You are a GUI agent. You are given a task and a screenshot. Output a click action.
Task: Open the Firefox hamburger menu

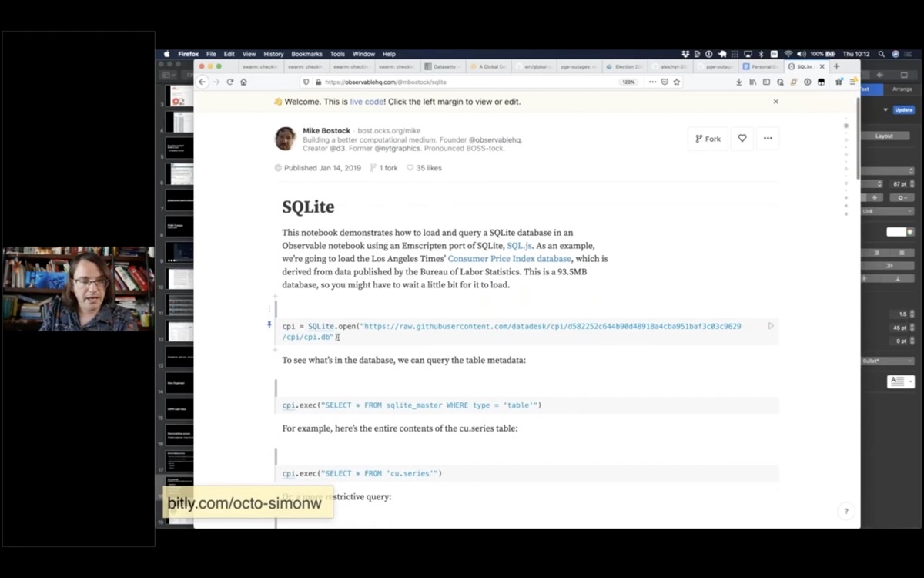coord(853,82)
